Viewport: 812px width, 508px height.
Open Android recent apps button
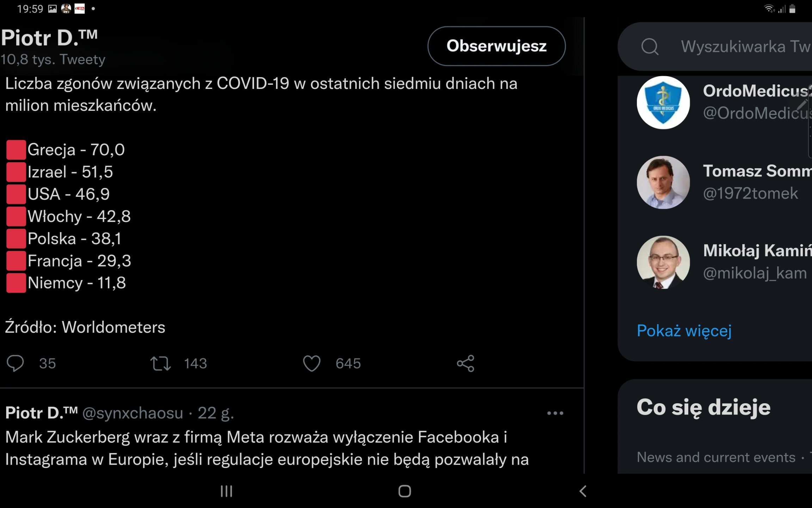click(226, 491)
